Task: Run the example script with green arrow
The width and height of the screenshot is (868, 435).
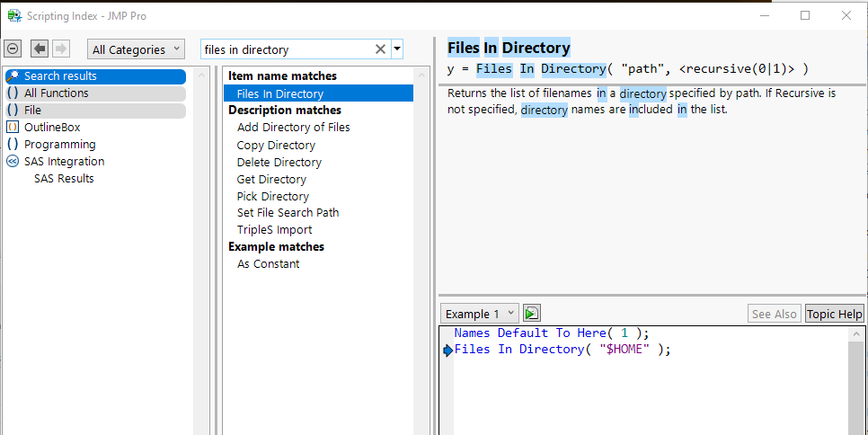Action: coord(532,313)
